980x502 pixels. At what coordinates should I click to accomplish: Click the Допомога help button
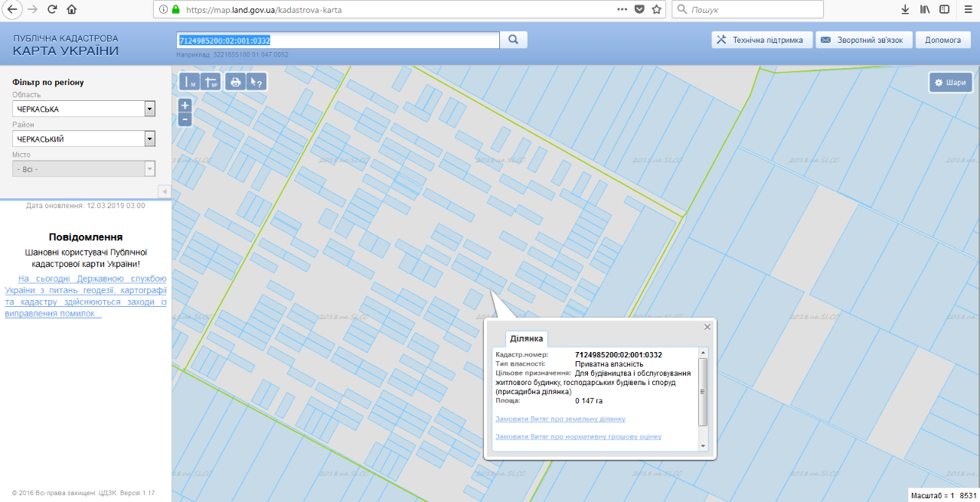942,40
